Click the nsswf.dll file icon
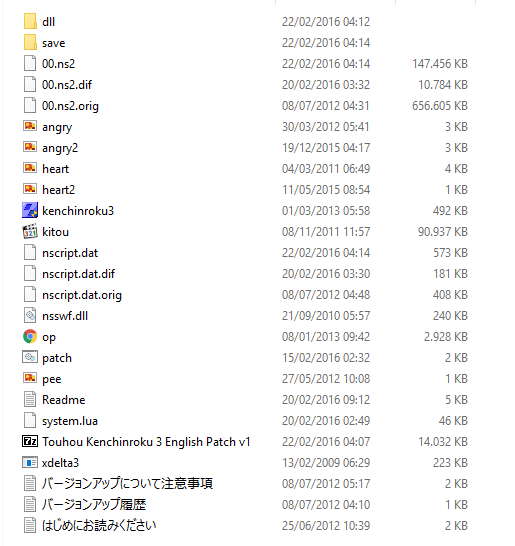515x546 pixels. click(30, 315)
